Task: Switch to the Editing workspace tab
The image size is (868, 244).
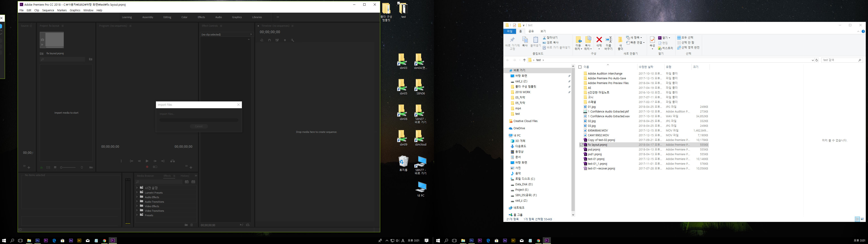Action: [167, 17]
